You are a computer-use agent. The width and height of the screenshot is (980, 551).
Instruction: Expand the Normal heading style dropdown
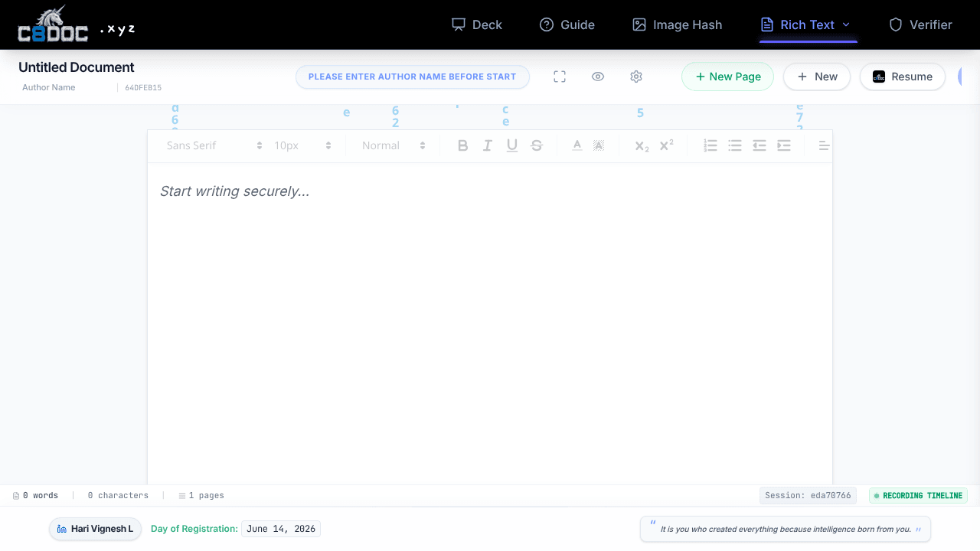[x=394, y=145]
